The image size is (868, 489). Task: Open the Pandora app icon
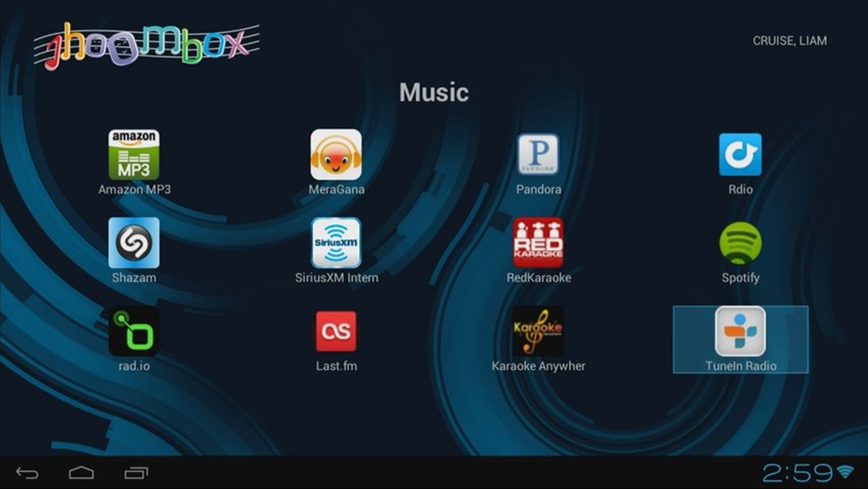(x=538, y=155)
